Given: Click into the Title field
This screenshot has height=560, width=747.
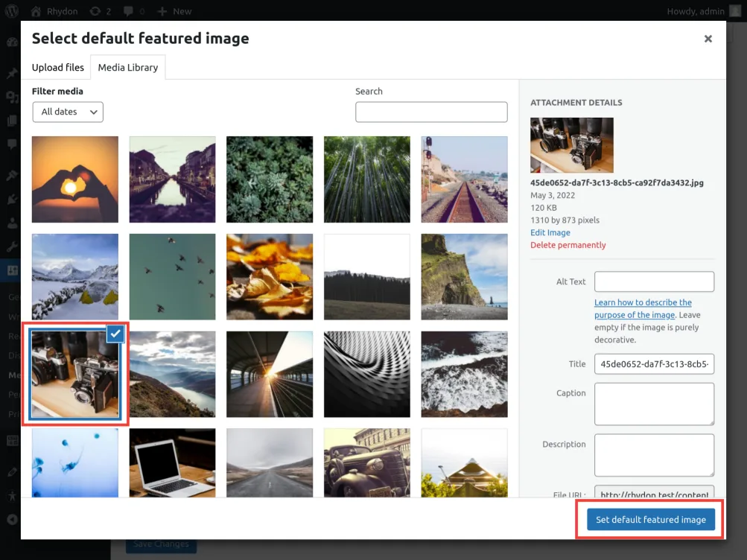Looking at the screenshot, I should point(654,364).
